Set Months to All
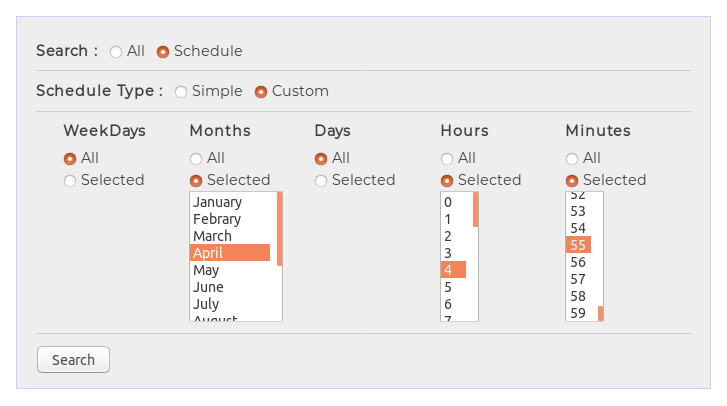This screenshot has width=727, height=406. [x=196, y=159]
